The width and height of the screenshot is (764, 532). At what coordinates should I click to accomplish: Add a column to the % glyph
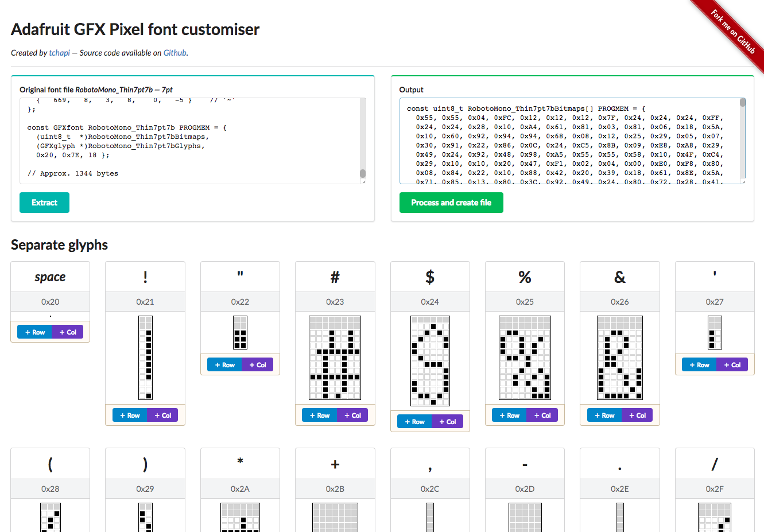[542, 415]
